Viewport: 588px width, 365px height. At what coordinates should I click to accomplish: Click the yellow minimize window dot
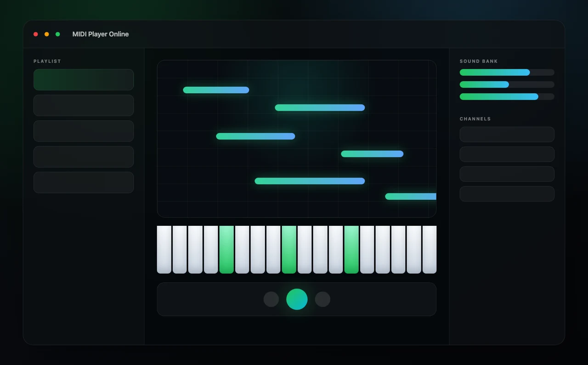pyautogui.click(x=47, y=34)
